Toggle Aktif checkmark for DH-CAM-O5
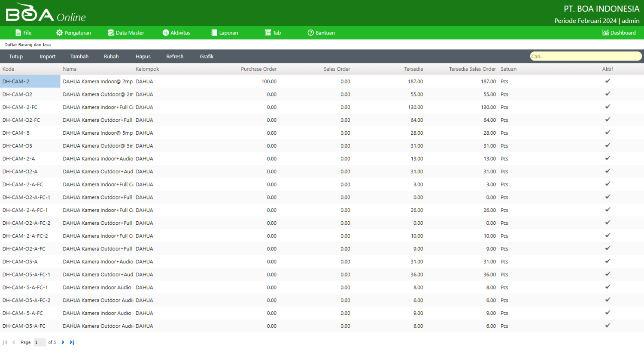Screen dimensions: 644x362 point(608,145)
